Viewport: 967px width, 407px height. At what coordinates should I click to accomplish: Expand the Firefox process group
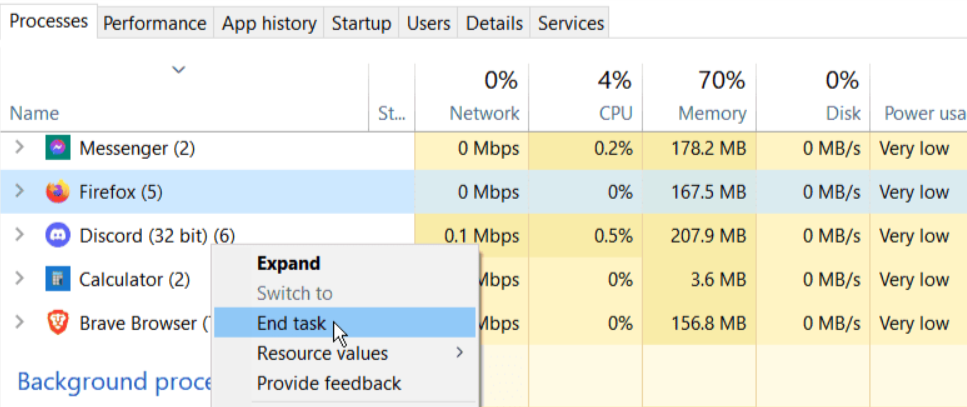pos(18,192)
